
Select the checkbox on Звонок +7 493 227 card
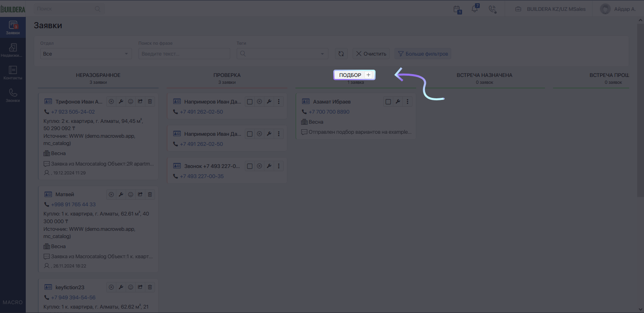tap(250, 166)
